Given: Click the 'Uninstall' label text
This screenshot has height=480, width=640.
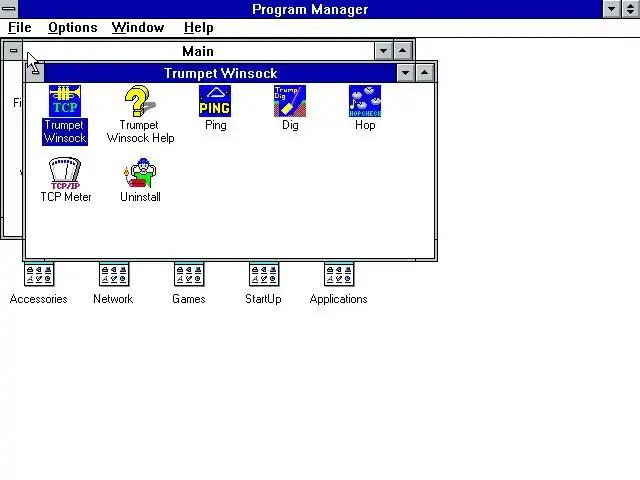Looking at the screenshot, I should (140, 197).
